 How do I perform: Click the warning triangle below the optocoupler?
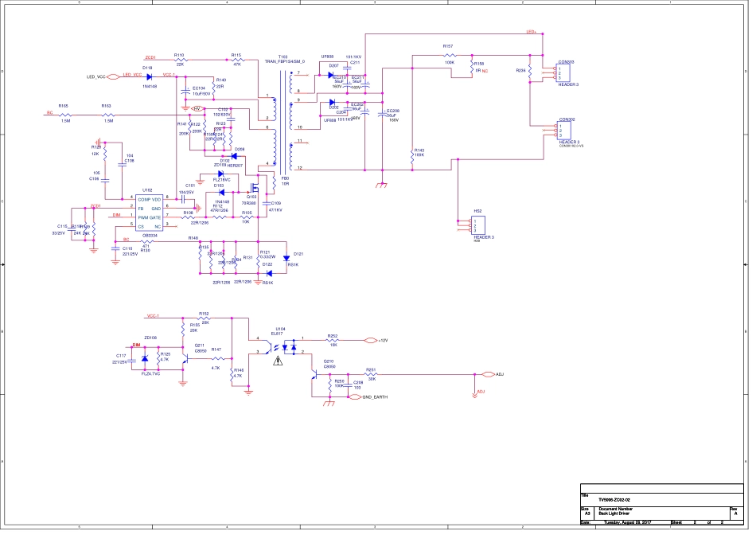tap(277, 361)
